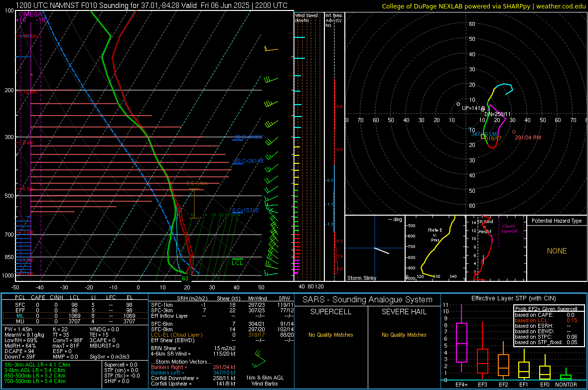Select the highlighted ML parcel row label
The height and width of the screenshot is (390, 588).
click(x=20, y=316)
